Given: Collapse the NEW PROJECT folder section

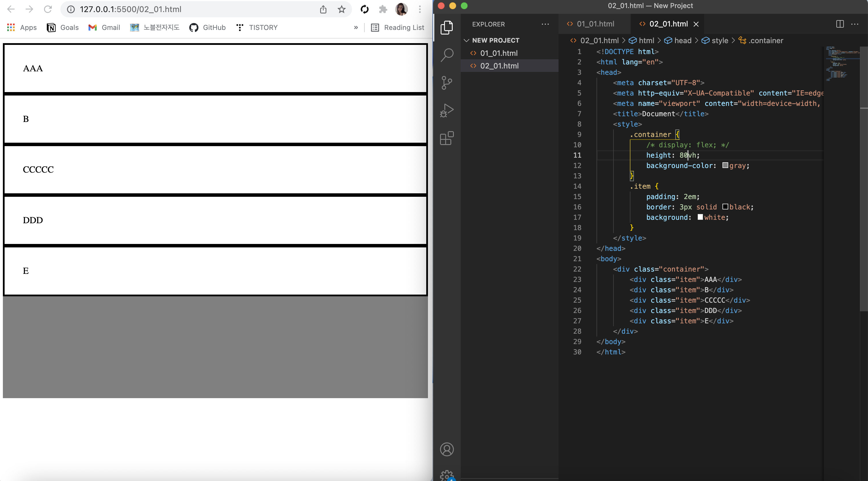Looking at the screenshot, I should [x=467, y=41].
